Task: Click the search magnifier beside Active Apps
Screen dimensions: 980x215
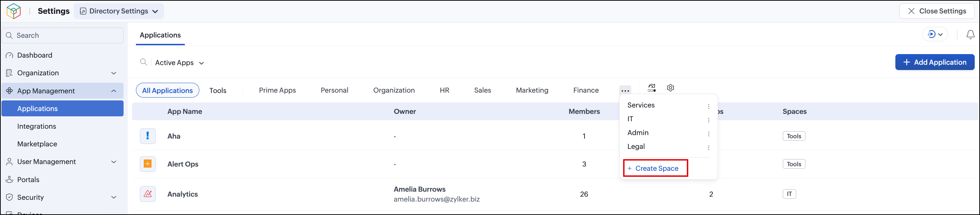Action: pyautogui.click(x=143, y=62)
